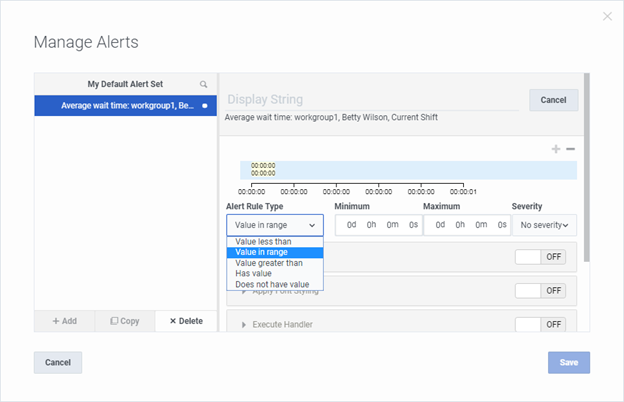Enable the Execute Handler switch

(x=540, y=324)
